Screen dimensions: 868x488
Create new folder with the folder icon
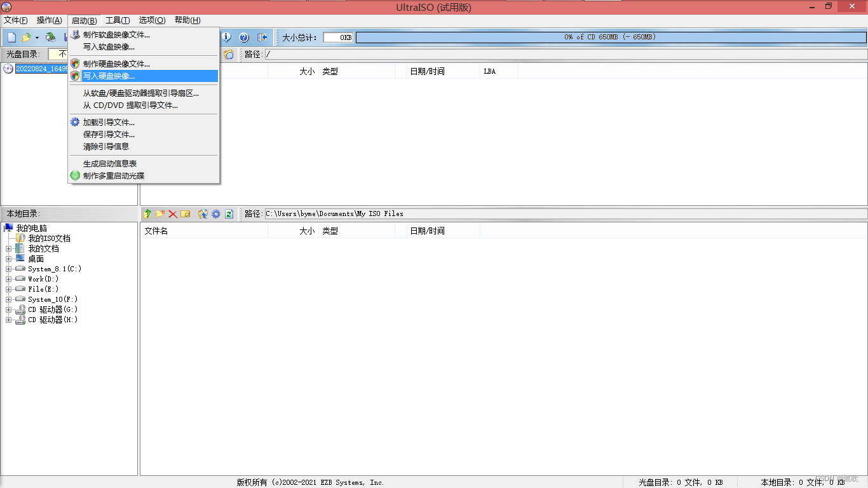pos(160,214)
